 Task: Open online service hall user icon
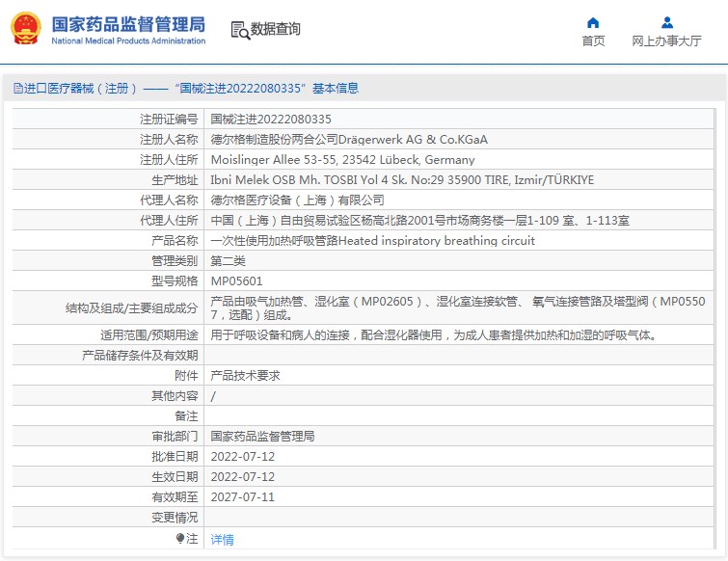[x=666, y=22]
